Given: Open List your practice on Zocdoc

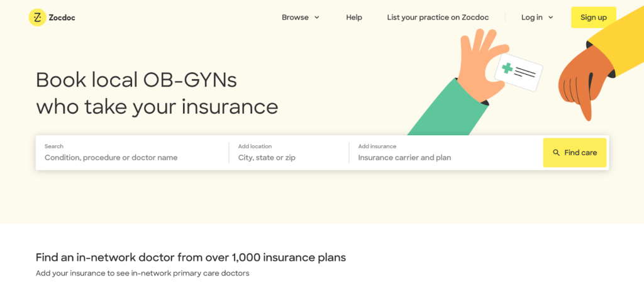Looking at the screenshot, I should point(438,18).
